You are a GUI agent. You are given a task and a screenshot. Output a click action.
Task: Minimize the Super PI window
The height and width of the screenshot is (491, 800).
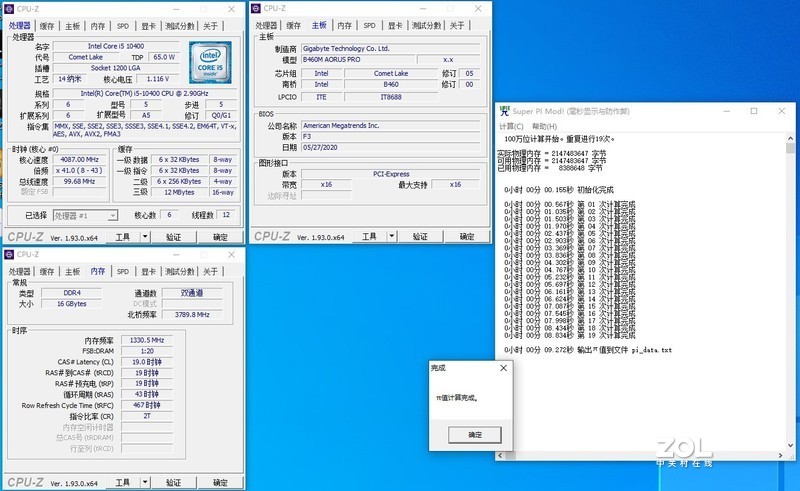(x=727, y=111)
